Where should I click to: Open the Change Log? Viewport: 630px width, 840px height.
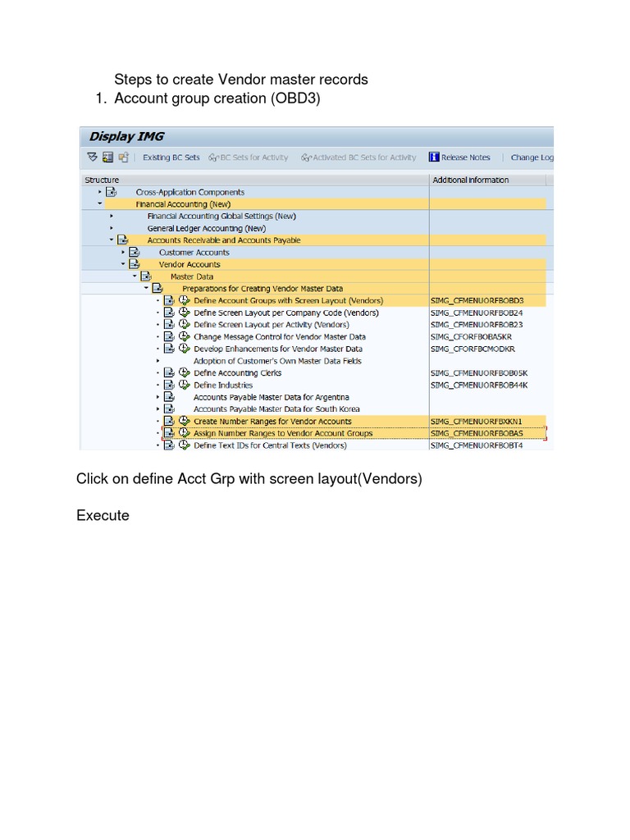coord(532,157)
